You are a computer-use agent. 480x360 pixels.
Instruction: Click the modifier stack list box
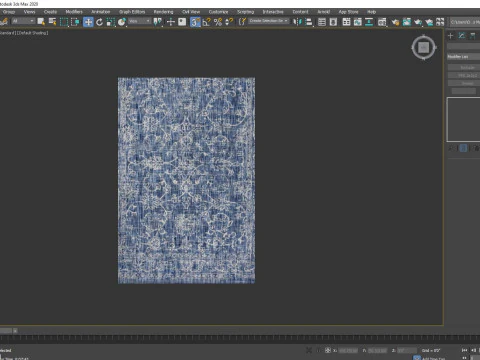[463, 120]
